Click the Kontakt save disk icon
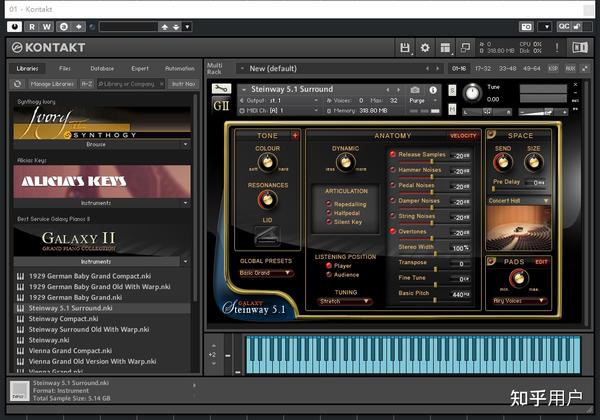Image resolution: width=600 pixels, height=420 pixels. pos(404,47)
